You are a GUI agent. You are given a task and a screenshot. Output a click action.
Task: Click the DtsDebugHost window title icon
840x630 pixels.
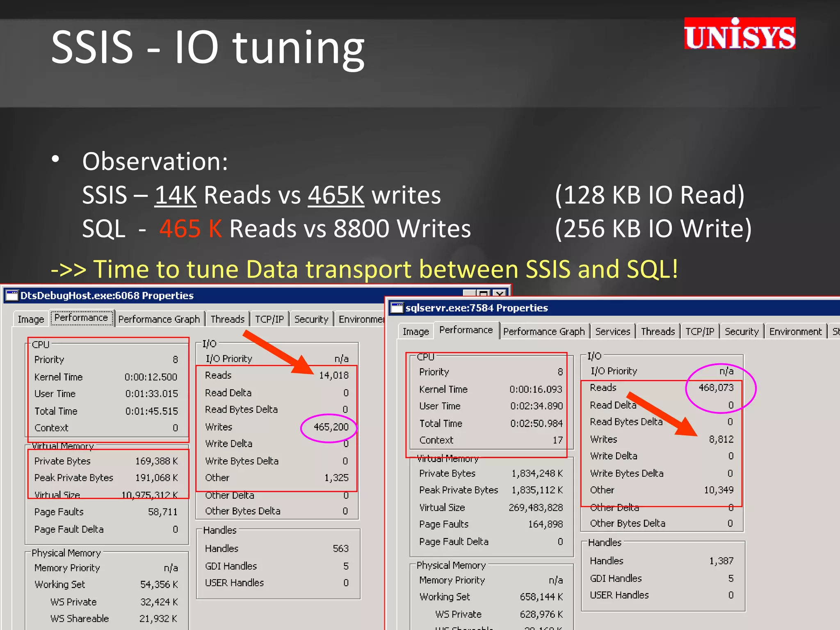pyautogui.click(x=12, y=295)
